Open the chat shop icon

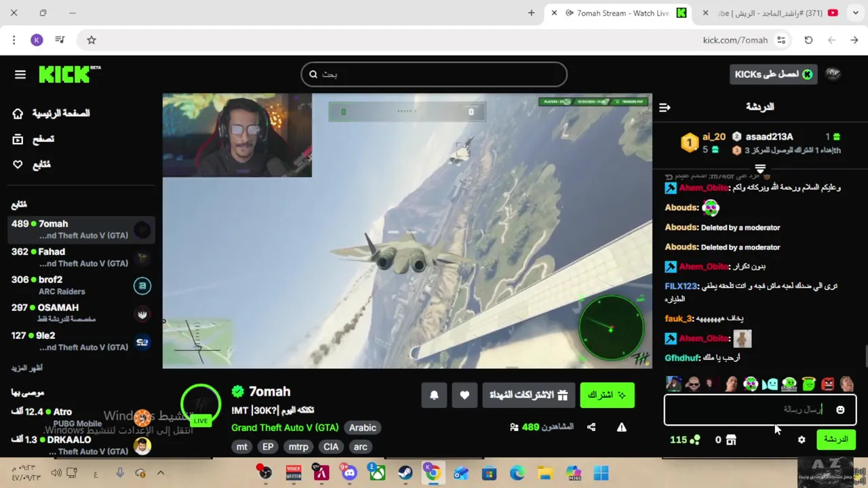click(x=731, y=440)
